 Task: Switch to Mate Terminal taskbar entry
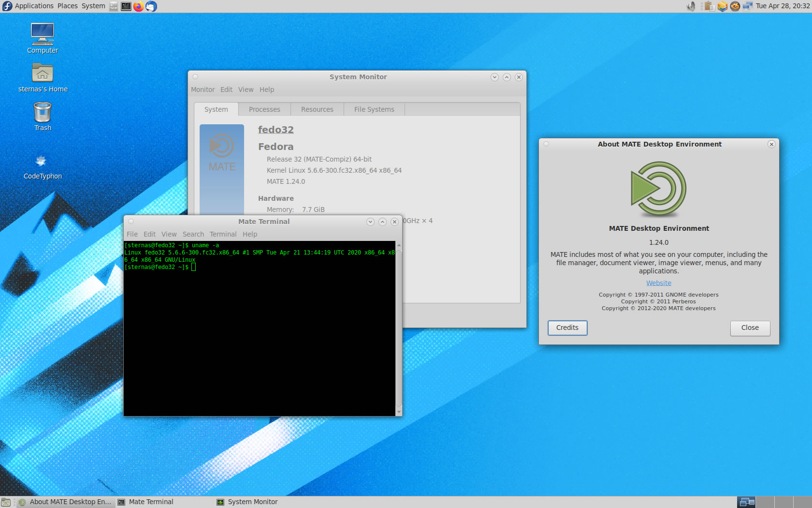(x=164, y=502)
